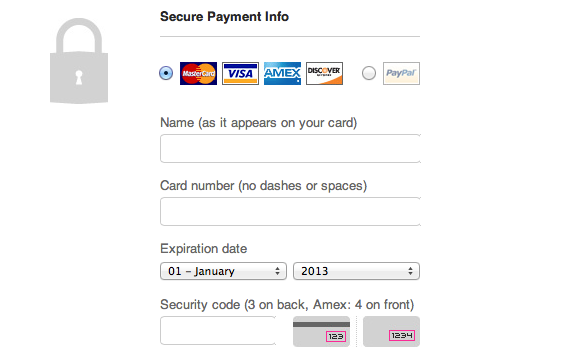Click the VISA card logo
Screen dimensions: 587x361
[240, 73]
